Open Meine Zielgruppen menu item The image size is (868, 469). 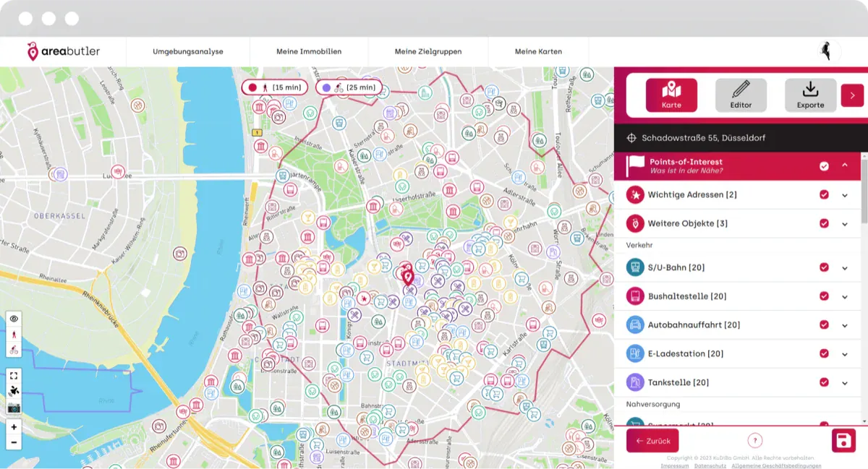coord(428,52)
